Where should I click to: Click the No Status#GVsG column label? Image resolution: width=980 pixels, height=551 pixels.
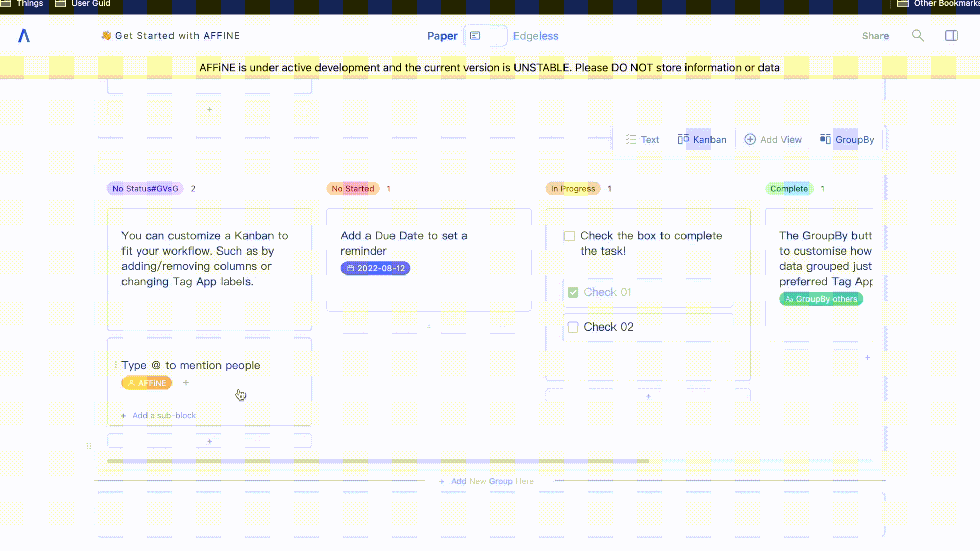(x=145, y=189)
